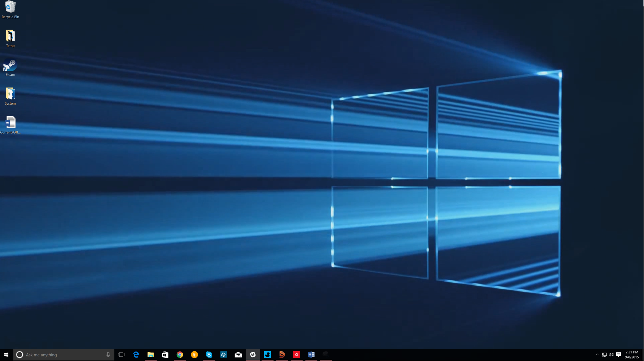
Task: Open Microsoft Word from taskbar
Action: [311, 355]
